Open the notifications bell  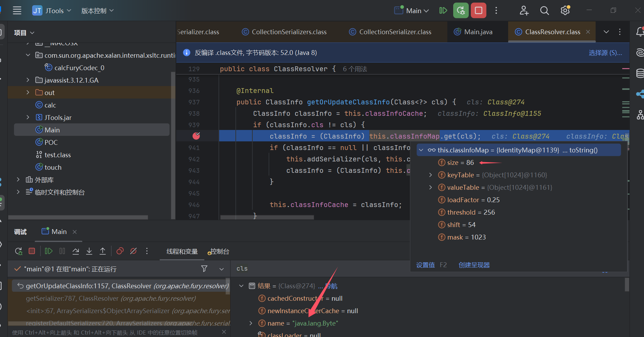640,32
